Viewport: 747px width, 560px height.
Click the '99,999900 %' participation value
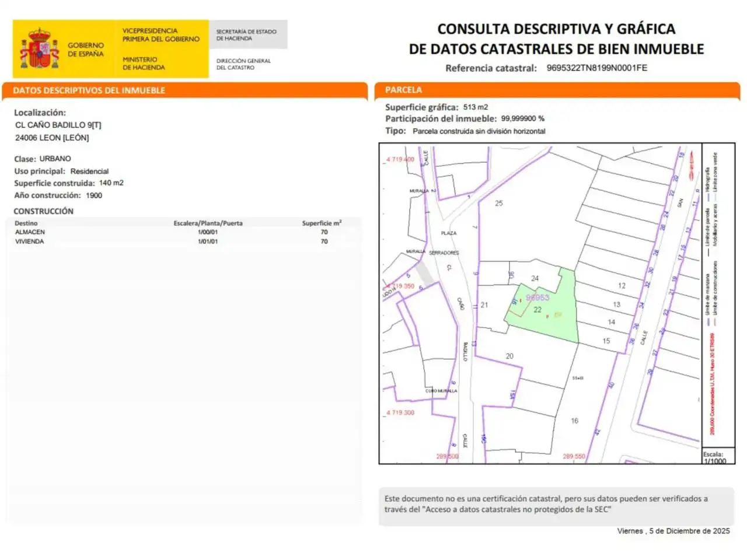(523, 118)
